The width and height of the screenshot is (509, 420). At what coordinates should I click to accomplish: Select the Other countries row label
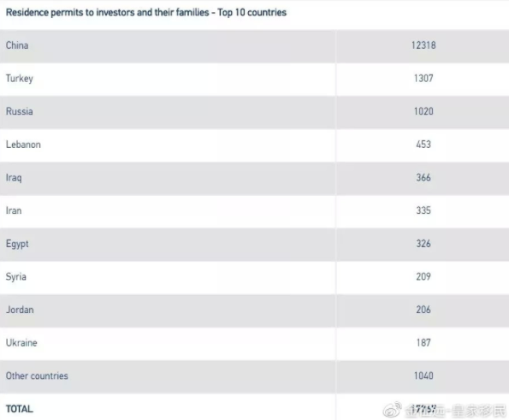(x=37, y=376)
